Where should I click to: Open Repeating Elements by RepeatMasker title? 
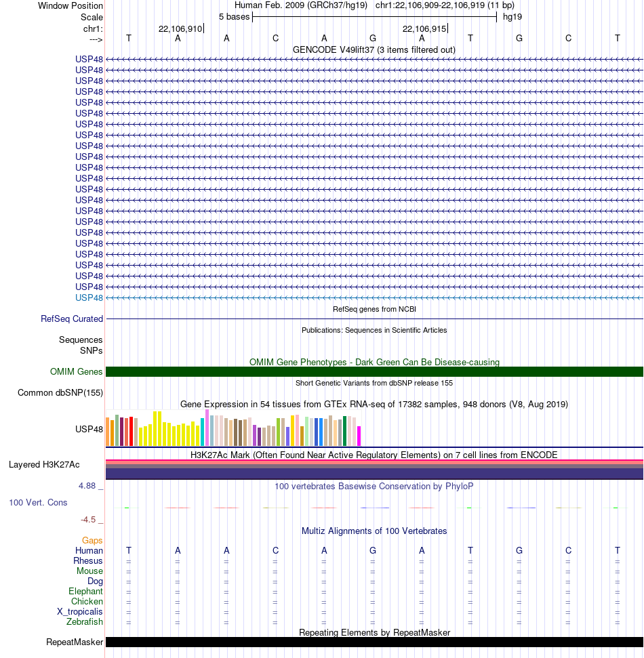pos(374,632)
